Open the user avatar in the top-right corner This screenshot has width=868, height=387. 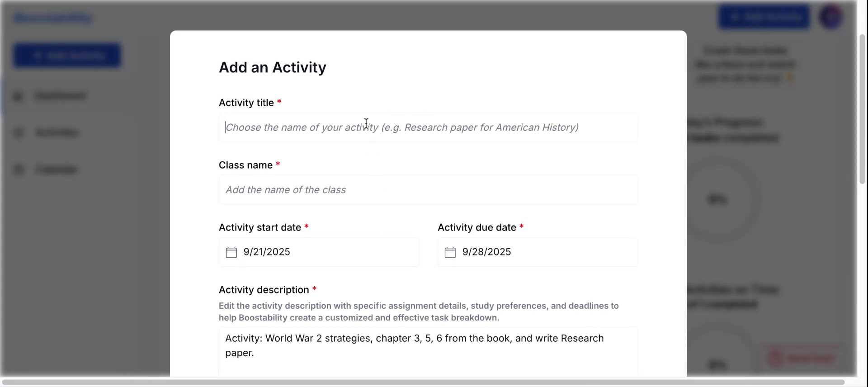[831, 17]
